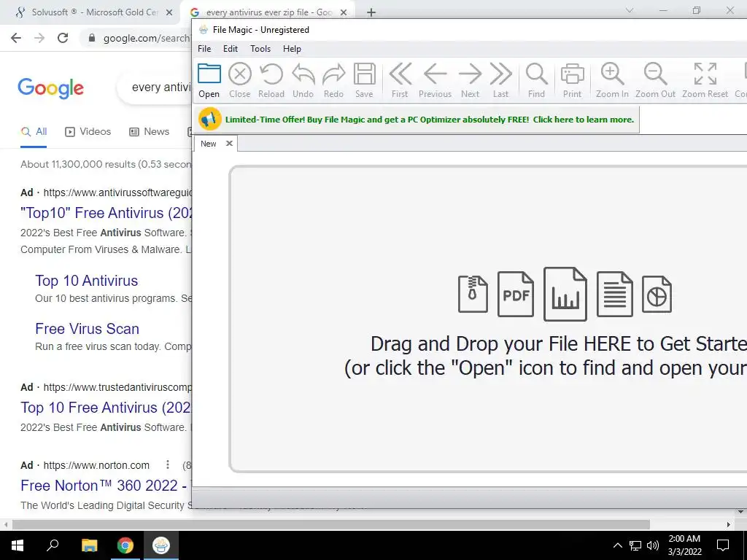Click the Undo arrow icon
747x560 pixels.
pyautogui.click(x=303, y=75)
